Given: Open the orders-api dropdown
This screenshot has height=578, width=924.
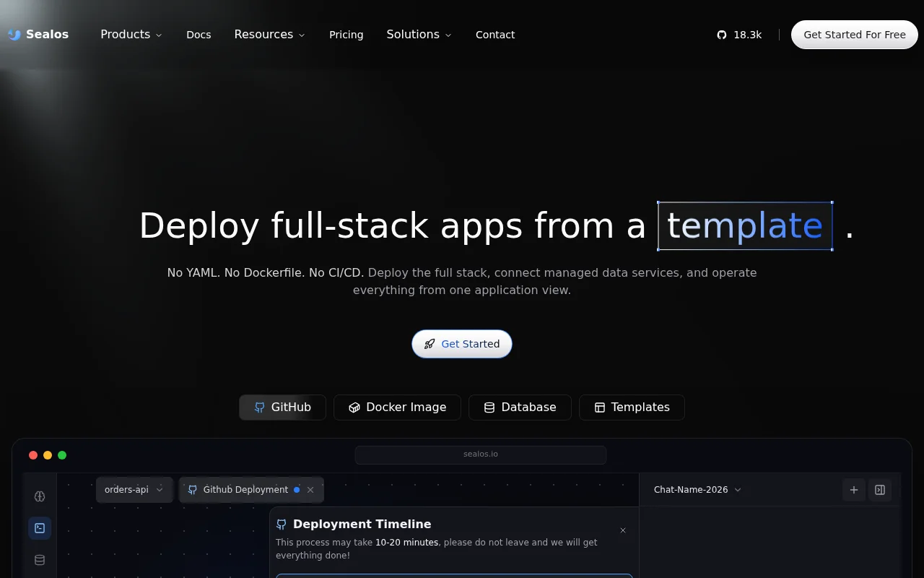Looking at the screenshot, I should [134, 490].
